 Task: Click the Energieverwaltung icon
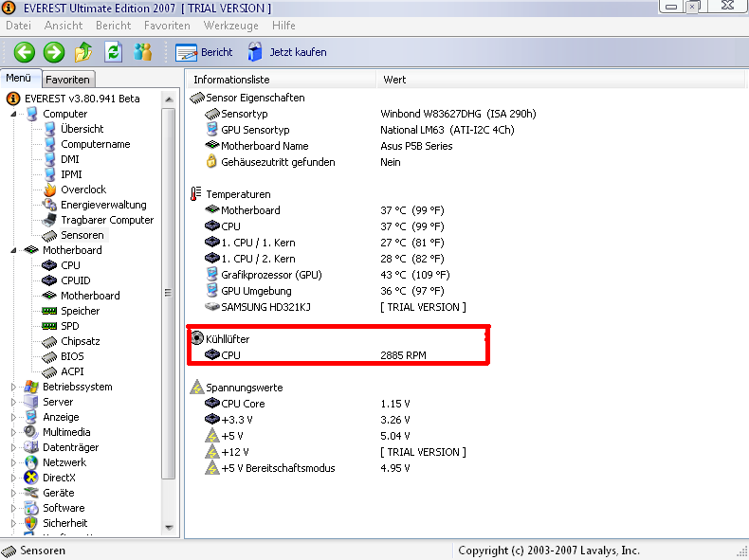(49, 205)
